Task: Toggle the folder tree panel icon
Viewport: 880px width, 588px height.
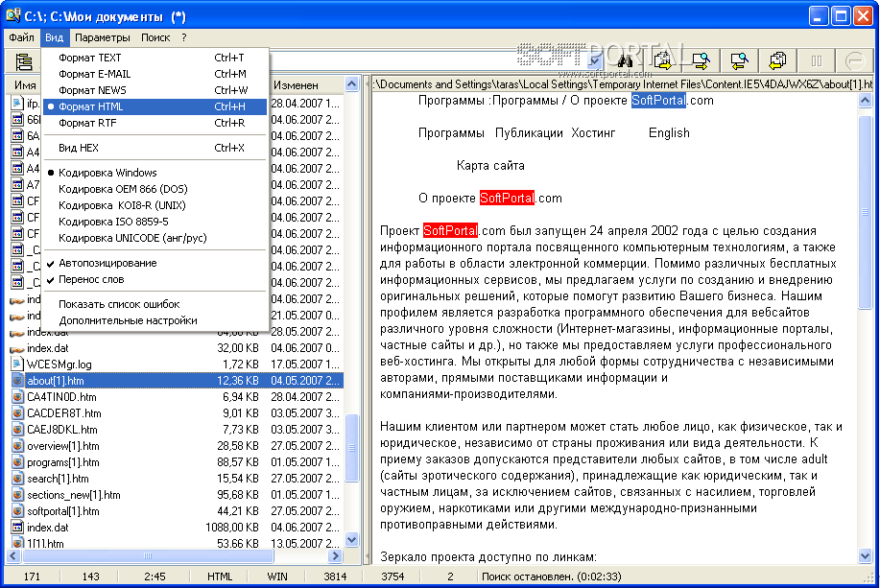Action: click(24, 61)
